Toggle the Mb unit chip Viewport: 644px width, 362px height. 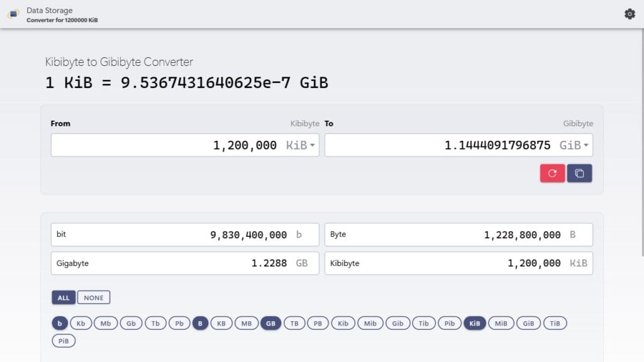click(x=106, y=324)
